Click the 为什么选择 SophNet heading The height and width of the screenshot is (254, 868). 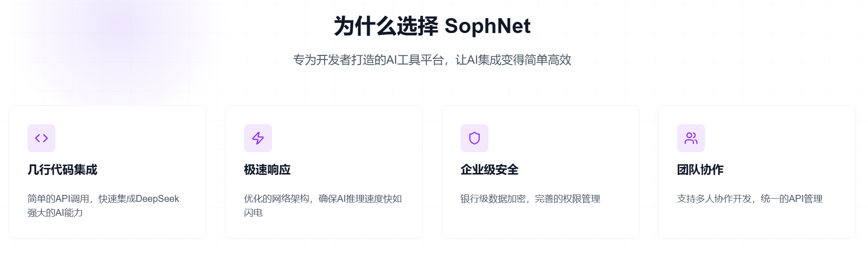point(432,26)
